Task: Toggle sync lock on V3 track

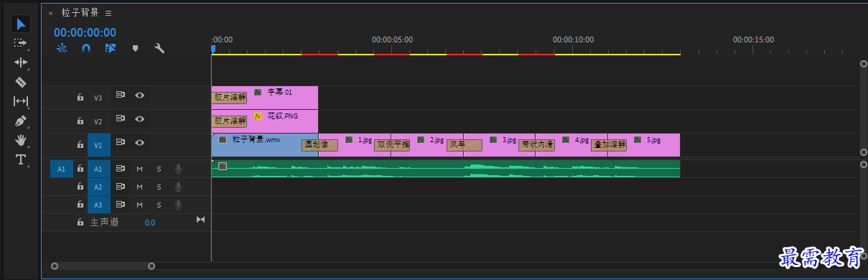Action: pyautogui.click(x=121, y=95)
